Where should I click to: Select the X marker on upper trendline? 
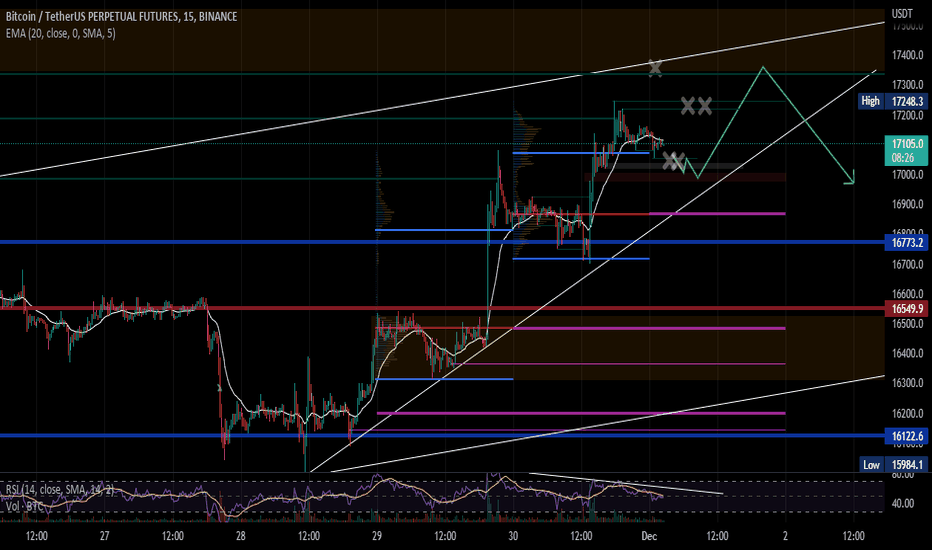coord(655,67)
